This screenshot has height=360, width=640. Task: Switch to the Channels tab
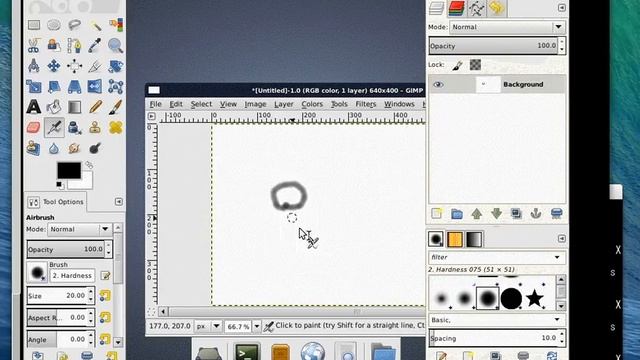tap(456, 8)
